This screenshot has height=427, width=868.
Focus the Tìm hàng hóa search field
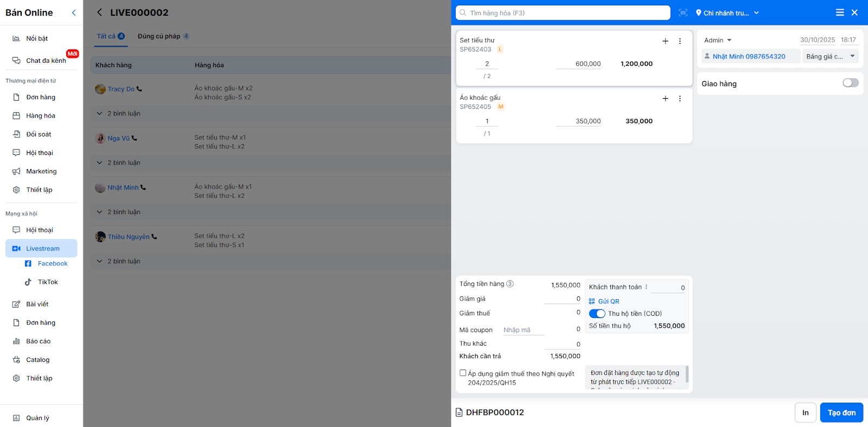click(564, 13)
